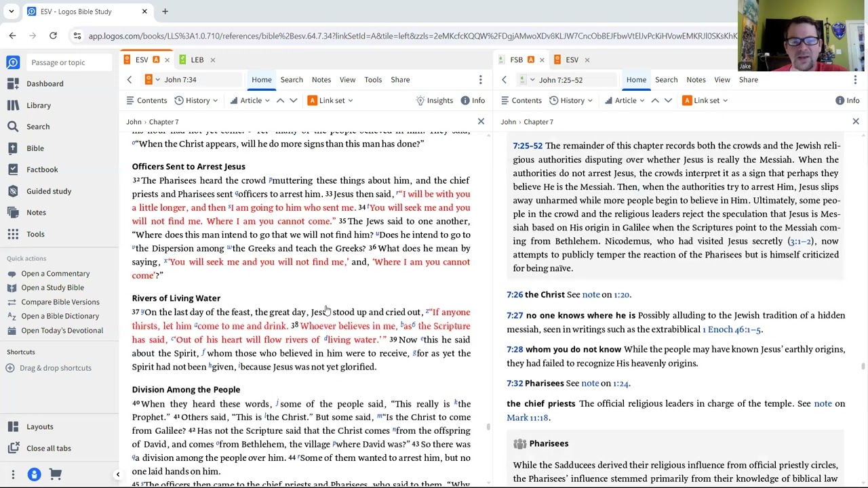Collapse the left sidebar
The width and height of the screenshot is (868, 488).
tap(117, 474)
